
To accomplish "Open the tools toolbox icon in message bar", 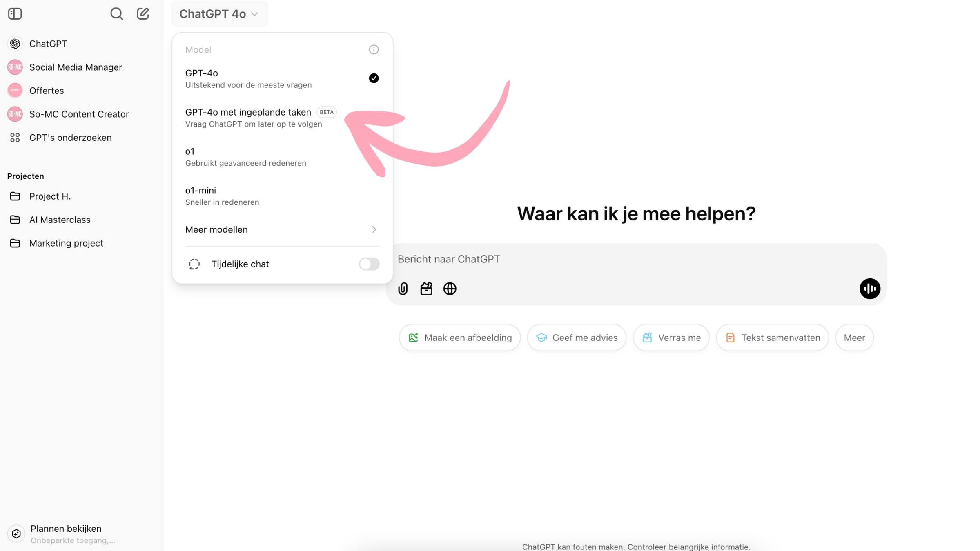I will coord(426,289).
